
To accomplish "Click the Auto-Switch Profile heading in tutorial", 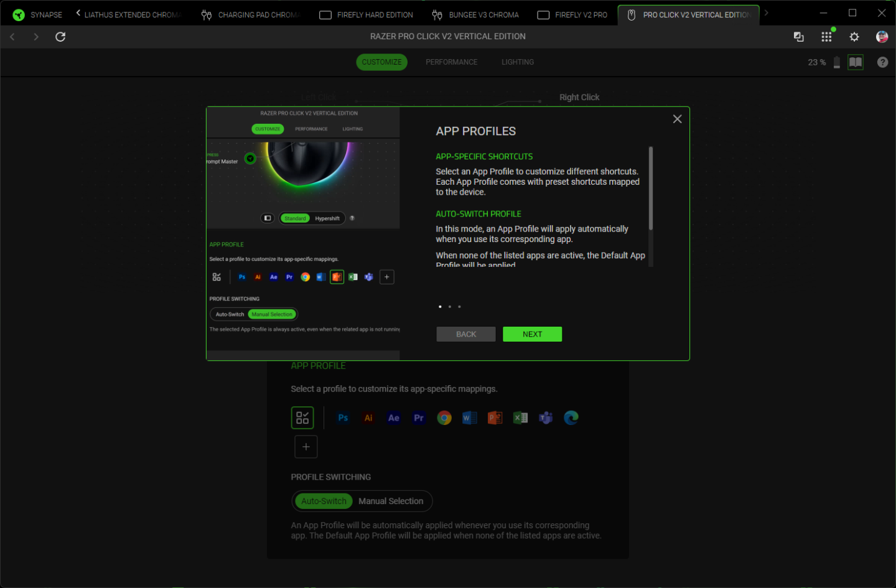I will tap(478, 214).
